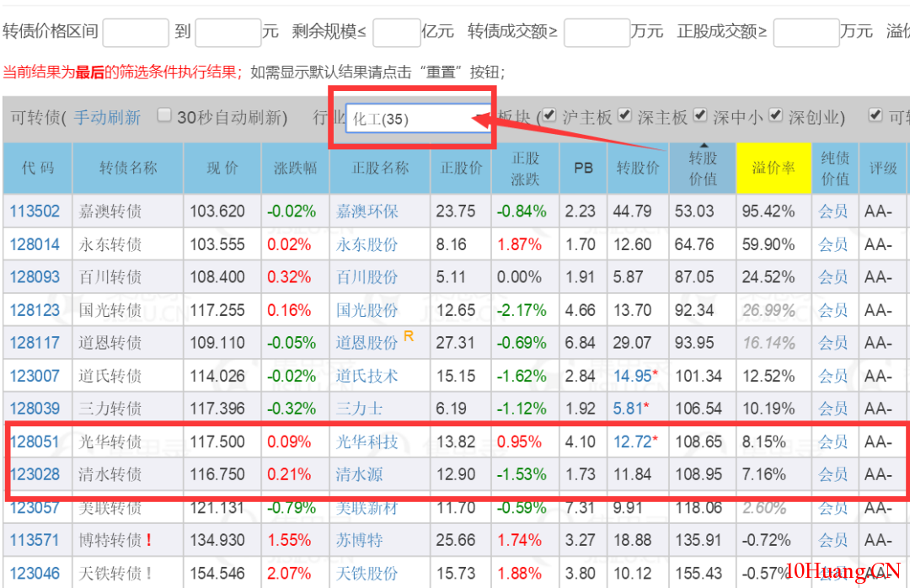Sort by the 转股价值 column header
The image size is (910, 588).
703,168
